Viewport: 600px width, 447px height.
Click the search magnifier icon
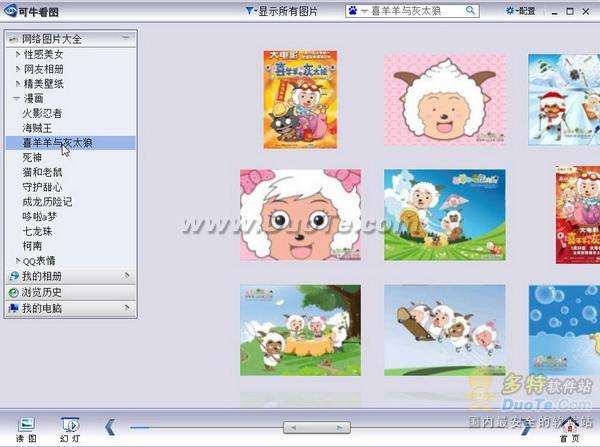(469, 11)
